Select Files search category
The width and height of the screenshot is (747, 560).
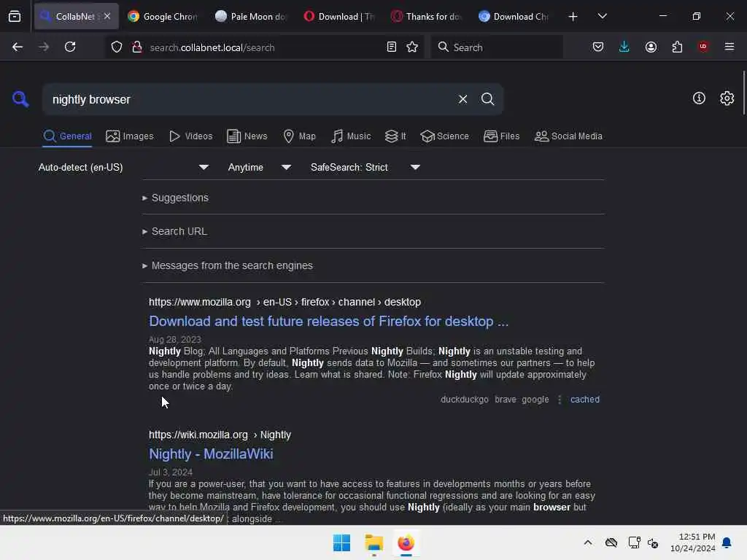pos(501,136)
